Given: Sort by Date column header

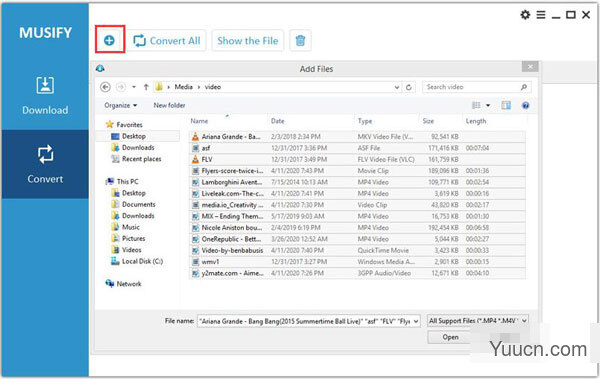Looking at the screenshot, I should click(277, 121).
